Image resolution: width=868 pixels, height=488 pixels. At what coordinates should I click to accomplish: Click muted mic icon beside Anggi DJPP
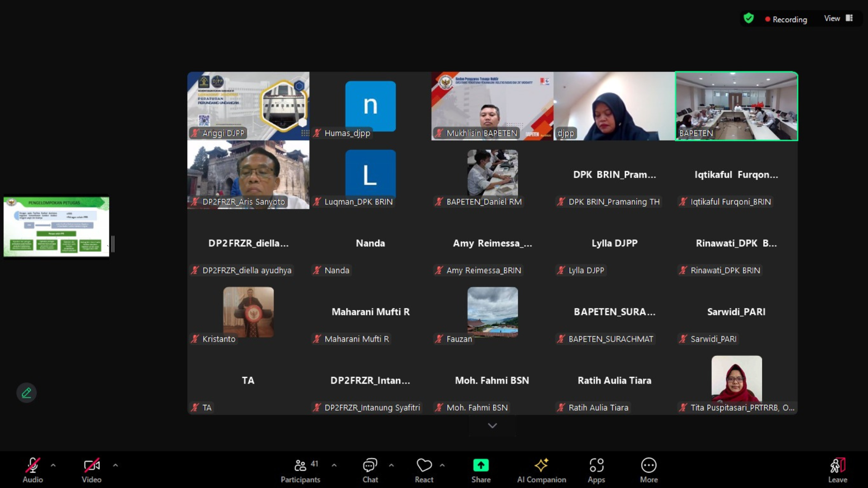pos(195,133)
